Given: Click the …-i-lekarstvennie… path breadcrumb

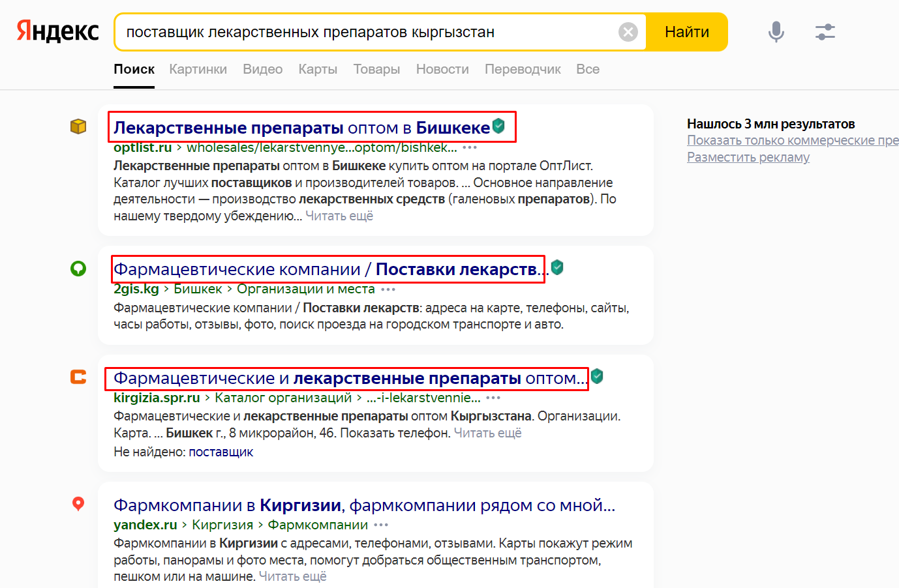Looking at the screenshot, I should [423, 398].
